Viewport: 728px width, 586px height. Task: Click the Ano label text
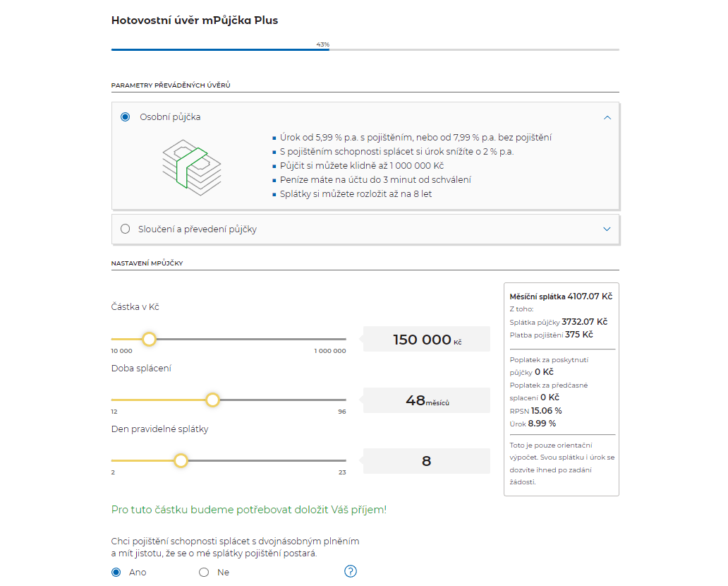pos(138,572)
